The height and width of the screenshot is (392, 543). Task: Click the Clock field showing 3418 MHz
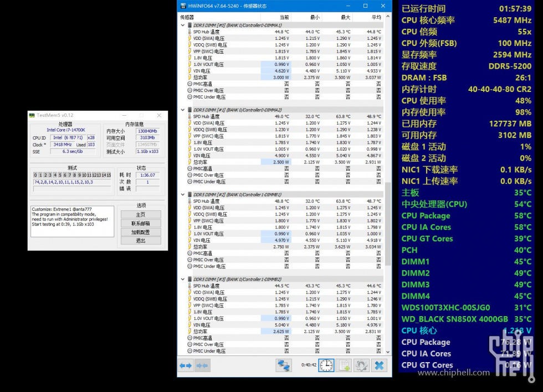click(x=63, y=145)
